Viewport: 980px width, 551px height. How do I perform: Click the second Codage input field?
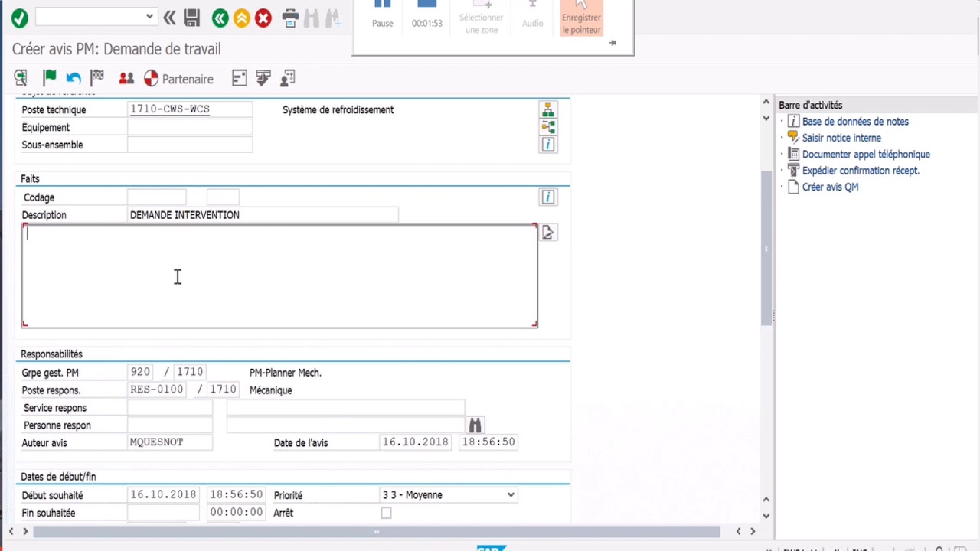tap(223, 197)
